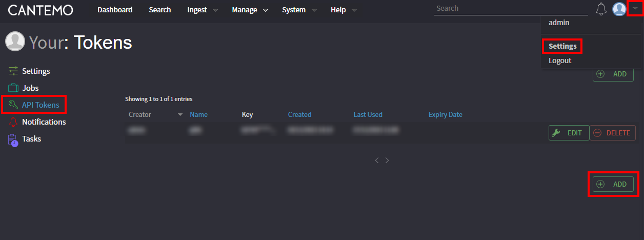Select Settings in the user menu
This screenshot has width=644, height=240.
click(x=562, y=46)
